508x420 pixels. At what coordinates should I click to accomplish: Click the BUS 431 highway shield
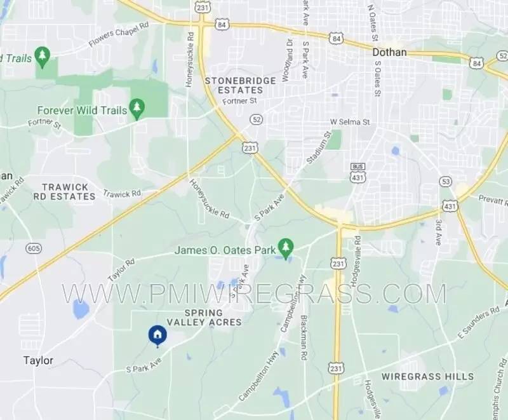point(358,173)
